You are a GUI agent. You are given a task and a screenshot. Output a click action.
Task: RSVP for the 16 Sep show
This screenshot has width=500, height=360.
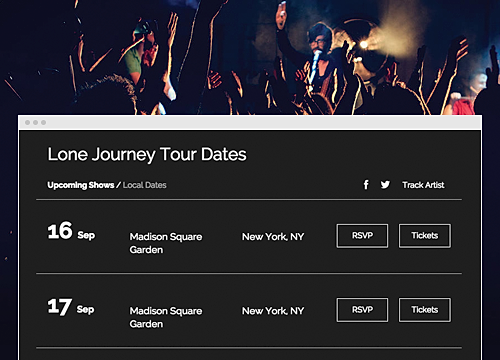pos(362,236)
